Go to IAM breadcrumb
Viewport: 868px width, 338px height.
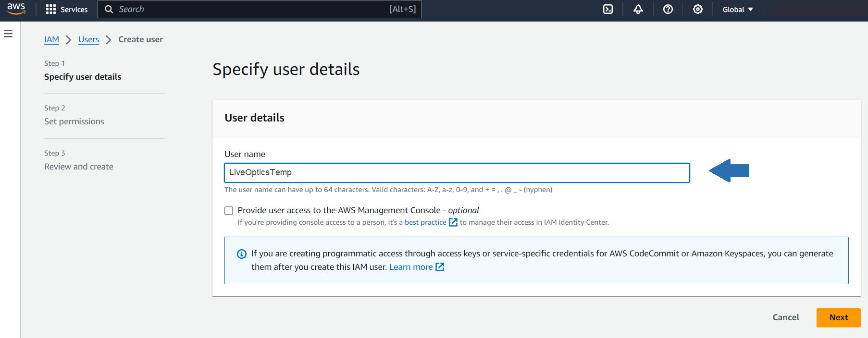51,39
